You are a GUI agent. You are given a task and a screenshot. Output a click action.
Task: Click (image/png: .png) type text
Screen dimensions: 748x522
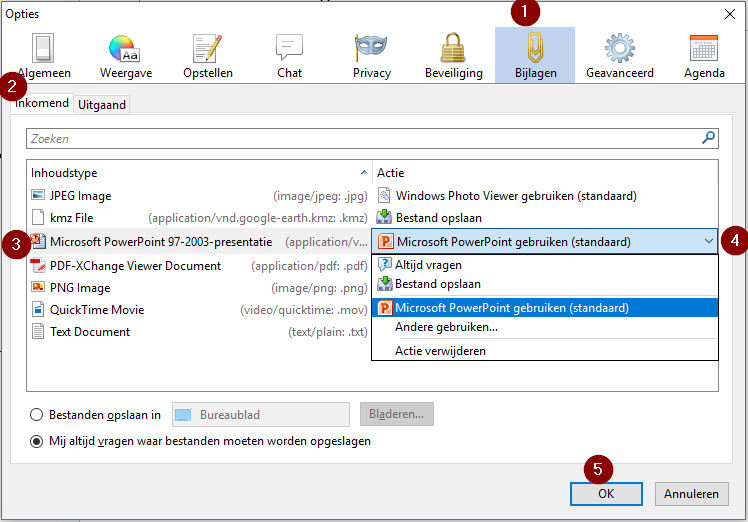[319, 288]
